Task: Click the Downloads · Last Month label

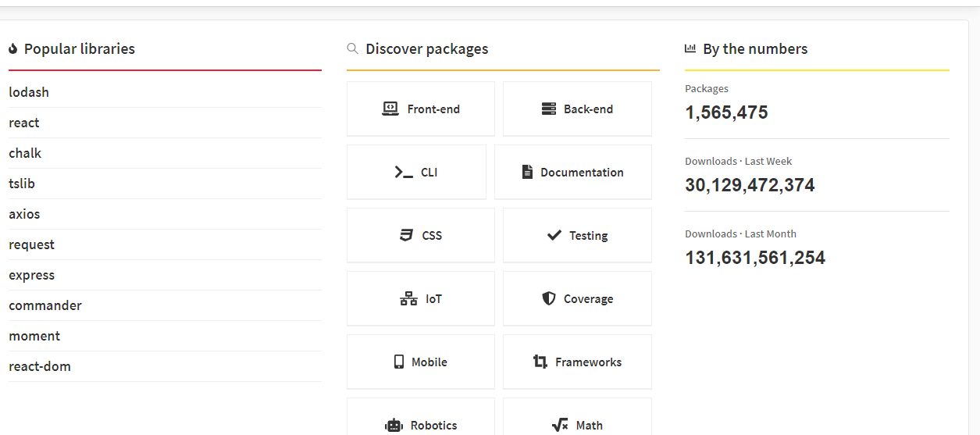Action: pyautogui.click(x=741, y=234)
